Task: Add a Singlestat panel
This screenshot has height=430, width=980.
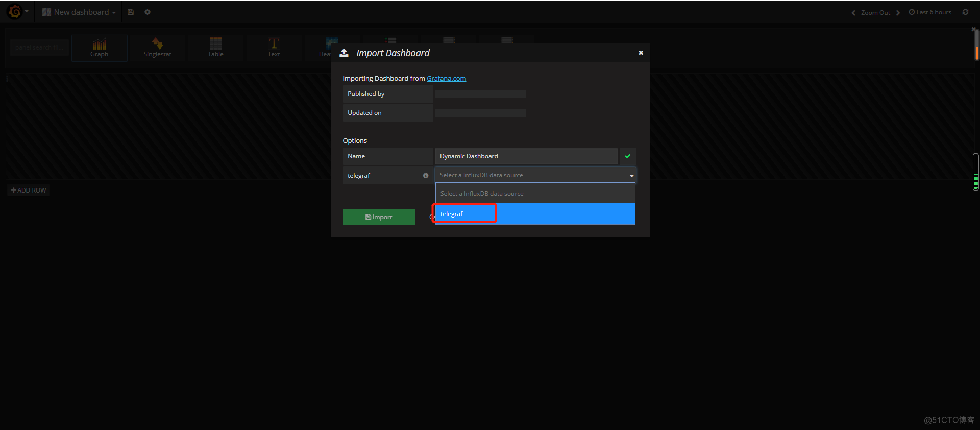Action: pos(157,48)
